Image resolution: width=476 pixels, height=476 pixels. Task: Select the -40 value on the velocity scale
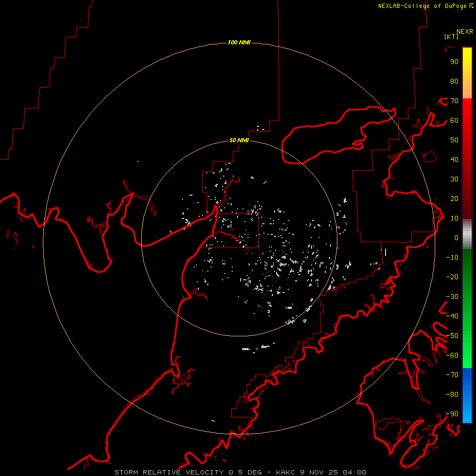452,316
